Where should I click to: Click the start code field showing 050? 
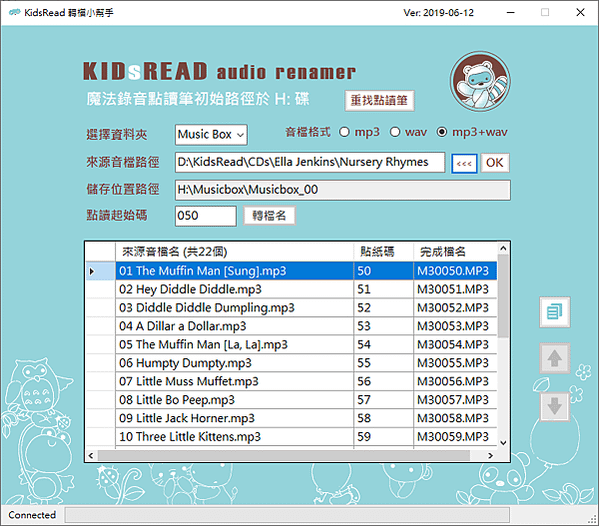pyautogui.click(x=206, y=216)
